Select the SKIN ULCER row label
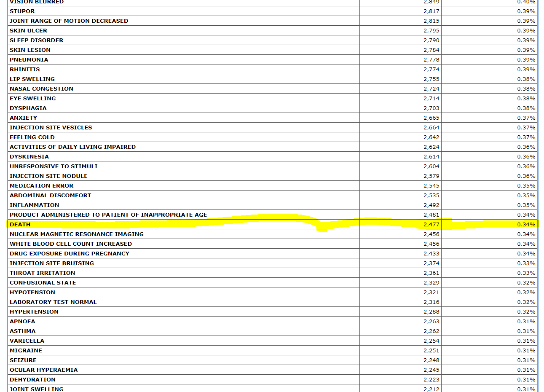Image resolution: width=544 pixels, height=392 pixels. (x=29, y=31)
